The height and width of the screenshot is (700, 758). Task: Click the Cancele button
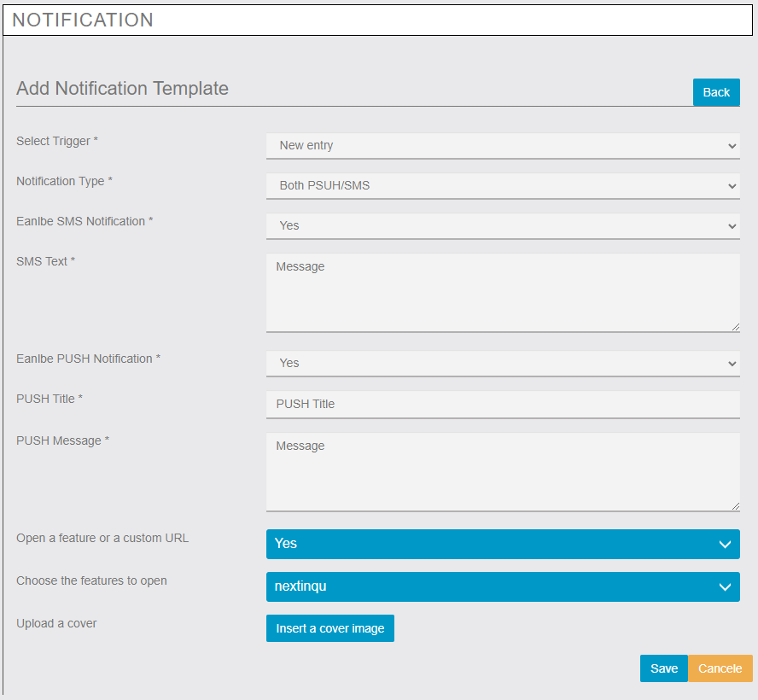720,668
